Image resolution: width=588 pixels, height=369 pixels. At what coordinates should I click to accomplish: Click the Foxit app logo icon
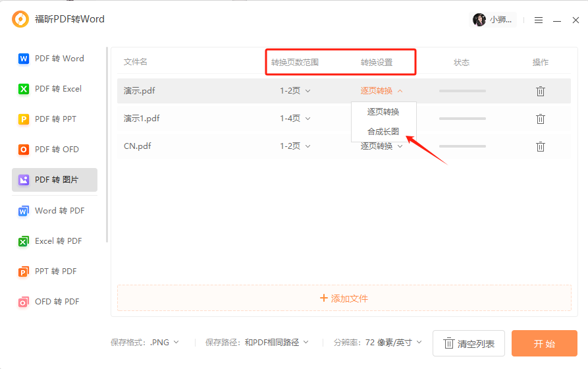coord(20,19)
